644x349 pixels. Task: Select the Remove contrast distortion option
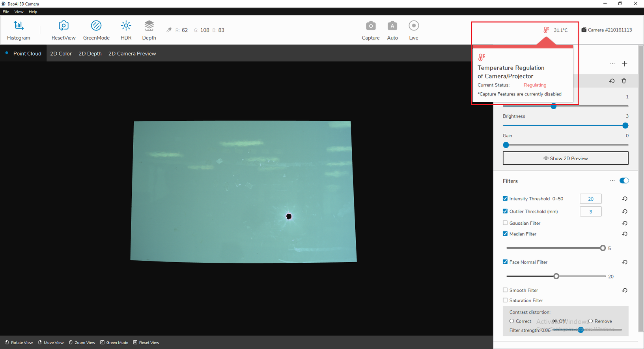(x=591, y=321)
